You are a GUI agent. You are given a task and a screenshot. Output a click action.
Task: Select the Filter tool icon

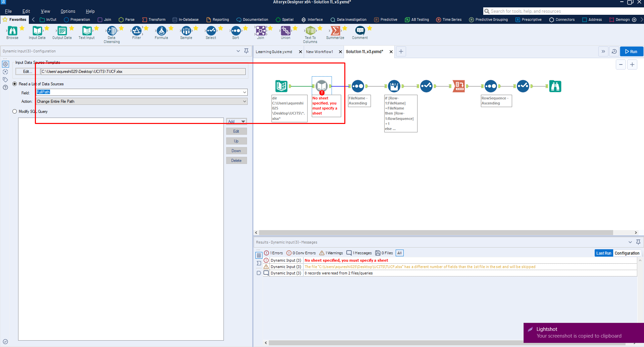[x=137, y=31]
